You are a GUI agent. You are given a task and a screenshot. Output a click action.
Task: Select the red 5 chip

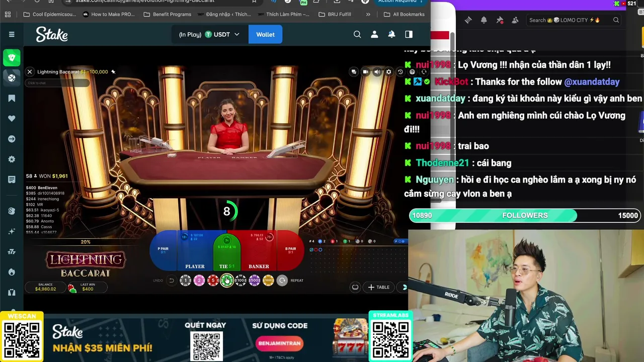[x=213, y=281]
